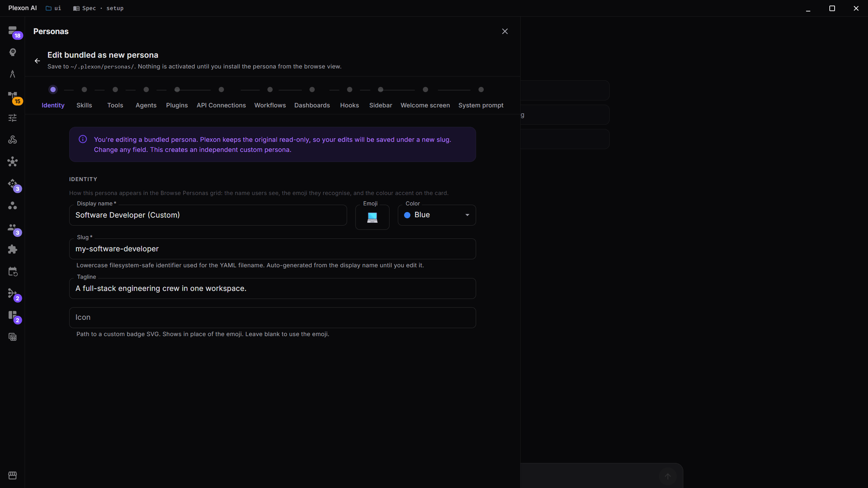Open the calendar schedule sidebar icon
This screenshot has width=868, height=488.
click(x=13, y=271)
